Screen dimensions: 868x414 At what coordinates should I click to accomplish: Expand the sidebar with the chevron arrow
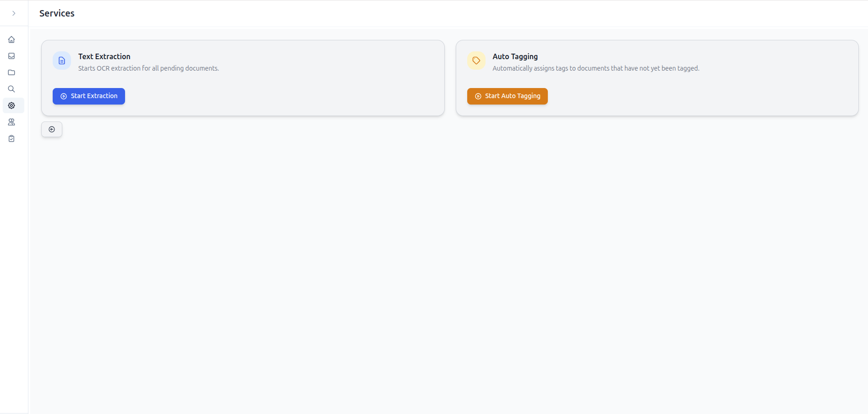click(14, 13)
